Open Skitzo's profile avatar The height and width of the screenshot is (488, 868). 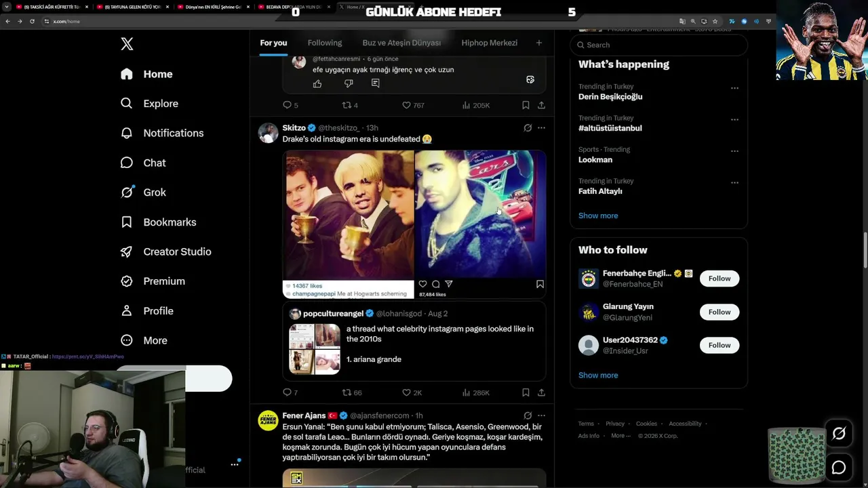(x=269, y=133)
